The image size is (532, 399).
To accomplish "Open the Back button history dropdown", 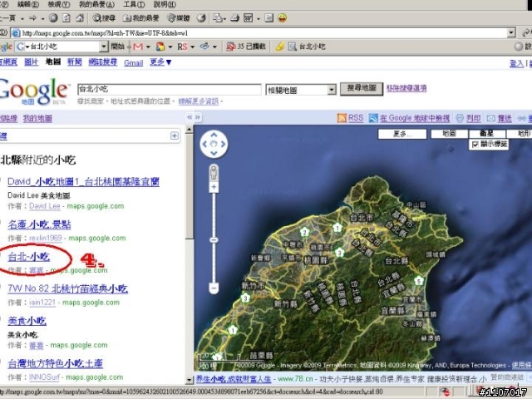I will point(22,18).
